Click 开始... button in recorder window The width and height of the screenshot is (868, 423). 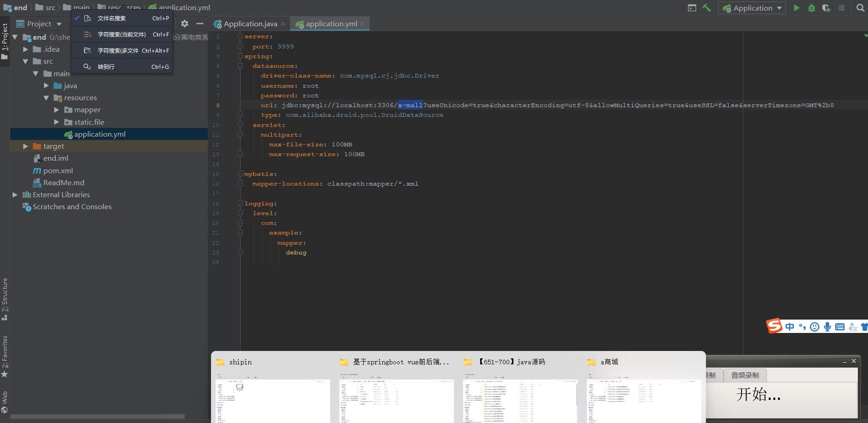tap(758, 395)
